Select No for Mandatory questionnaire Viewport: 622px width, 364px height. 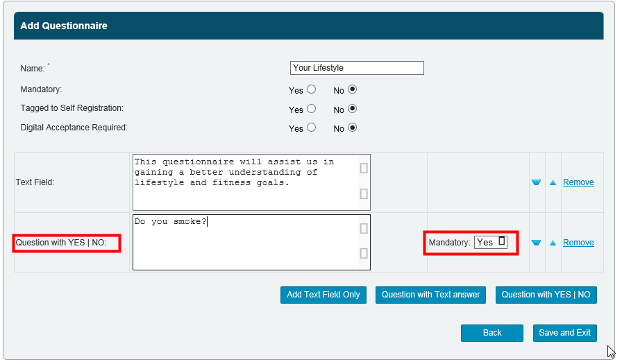point(353,89)
